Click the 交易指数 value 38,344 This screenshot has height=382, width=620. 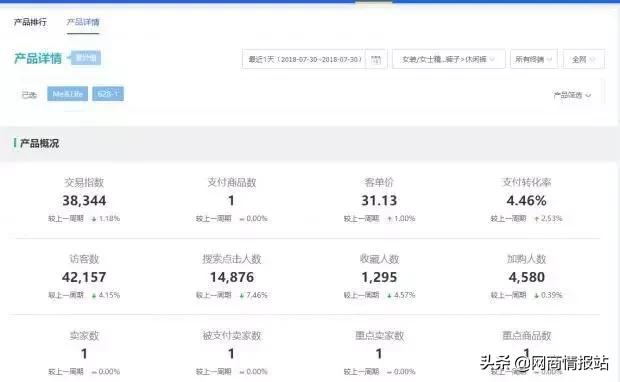pos(84,200)
